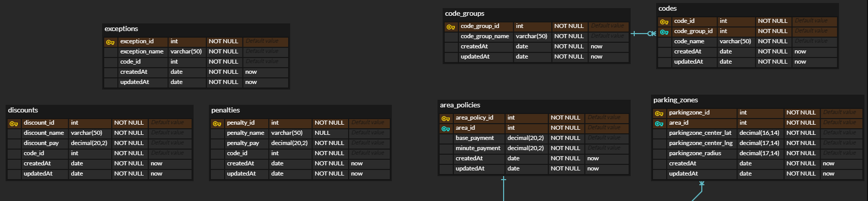Viewport: 868px width, 201px height.
Task: Click the blue foreign key icon in codes table
Action: click(x=664, y=32)
